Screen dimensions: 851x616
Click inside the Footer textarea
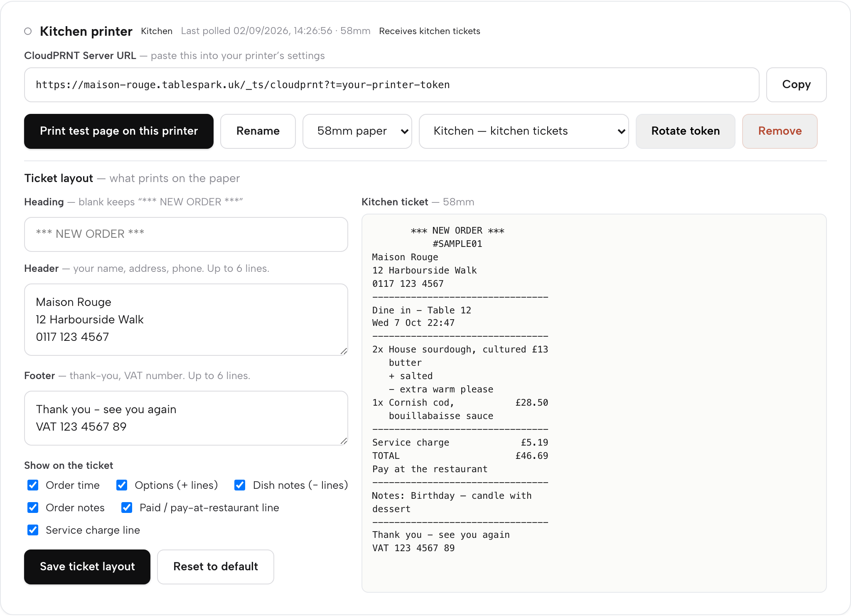(186, 418)
